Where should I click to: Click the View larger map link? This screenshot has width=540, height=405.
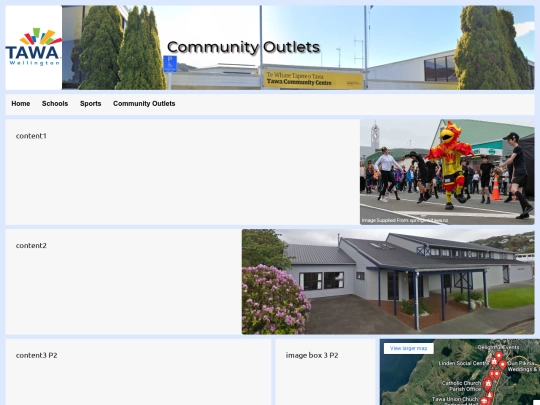[x=408, y=348]
